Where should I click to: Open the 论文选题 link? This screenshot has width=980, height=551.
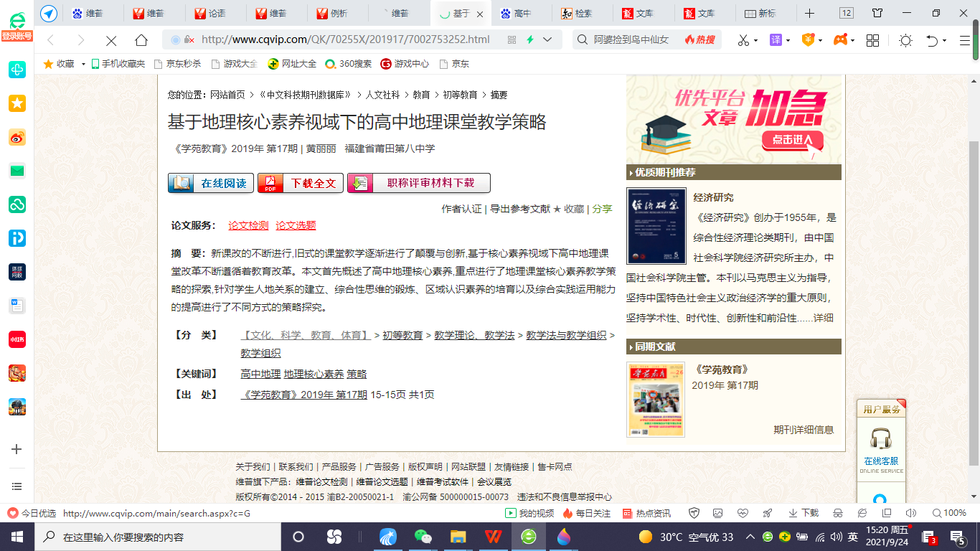(x=296, y=225)
